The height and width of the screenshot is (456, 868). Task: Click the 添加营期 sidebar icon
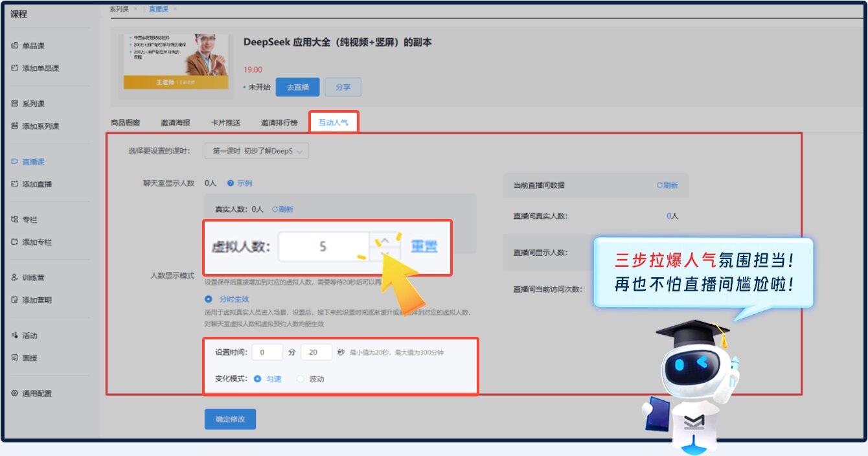coord(15,300)
